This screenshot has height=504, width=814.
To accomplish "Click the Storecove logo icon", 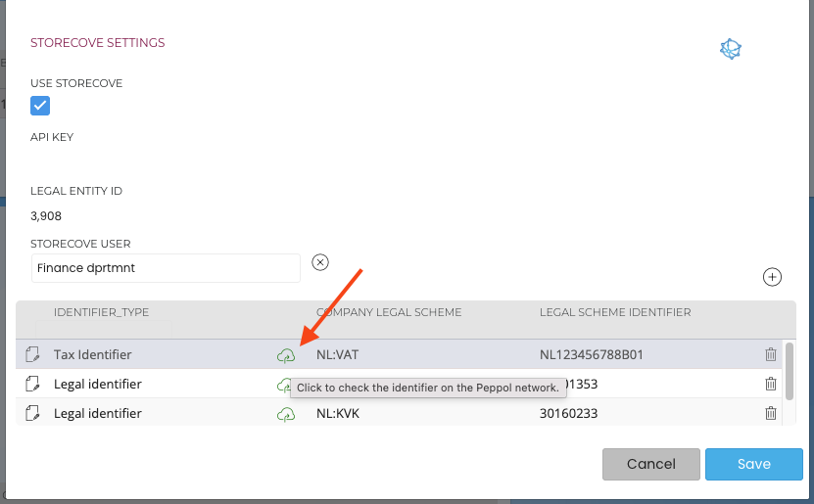I will pyautogui.click(x=731, y=49).
